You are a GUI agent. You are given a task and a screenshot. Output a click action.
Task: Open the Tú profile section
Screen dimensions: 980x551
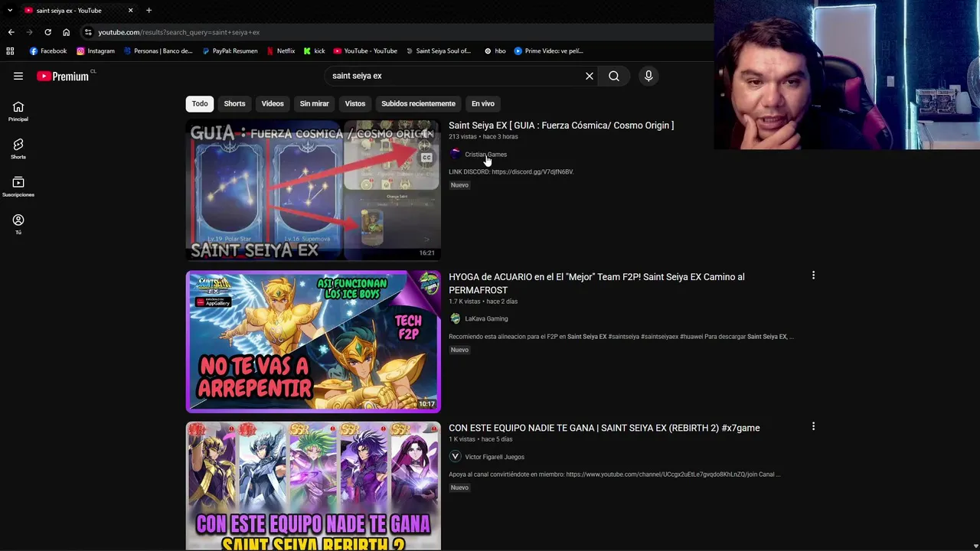18,224
